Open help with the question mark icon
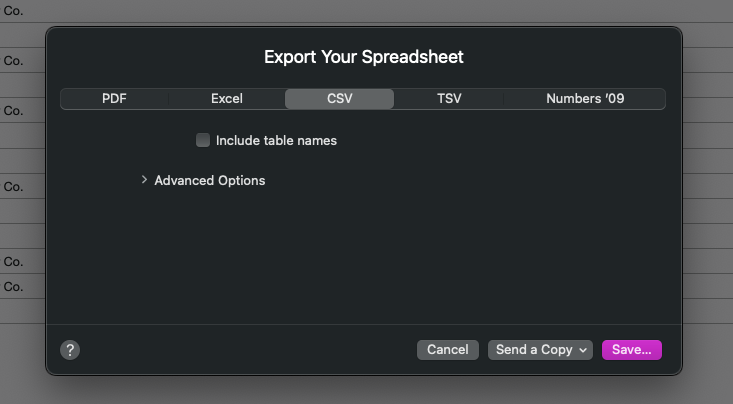This screenshot has width=733, height=404. coord(70,350)
